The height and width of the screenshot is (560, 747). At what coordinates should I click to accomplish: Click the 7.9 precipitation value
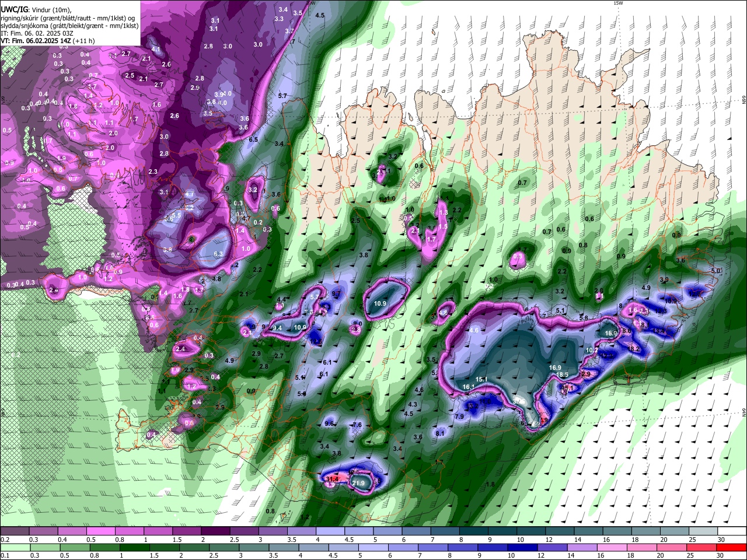pos(459,416)
